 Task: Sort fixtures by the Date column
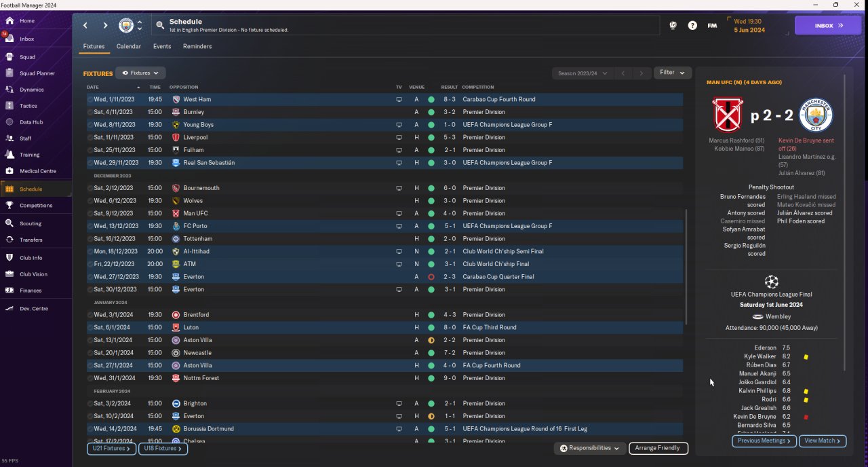[93, 87]
